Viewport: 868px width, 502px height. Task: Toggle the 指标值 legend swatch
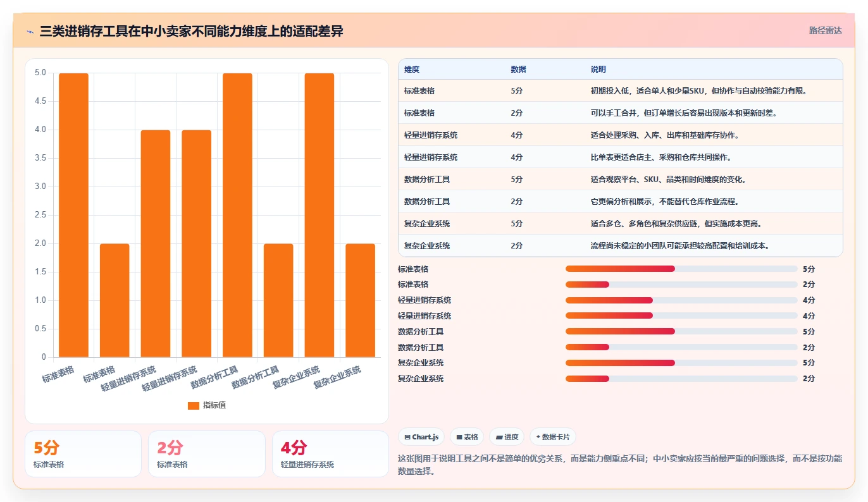coord(194,405)
